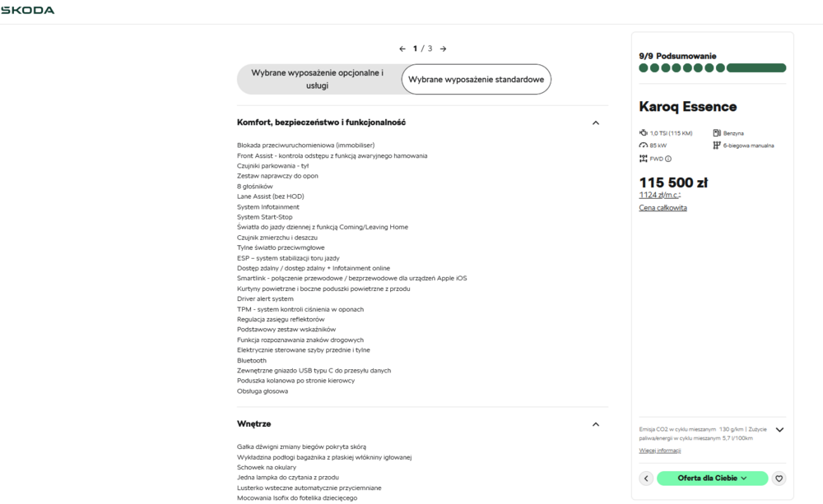Go to previous page with left arrow

click(x=402, y=49)
